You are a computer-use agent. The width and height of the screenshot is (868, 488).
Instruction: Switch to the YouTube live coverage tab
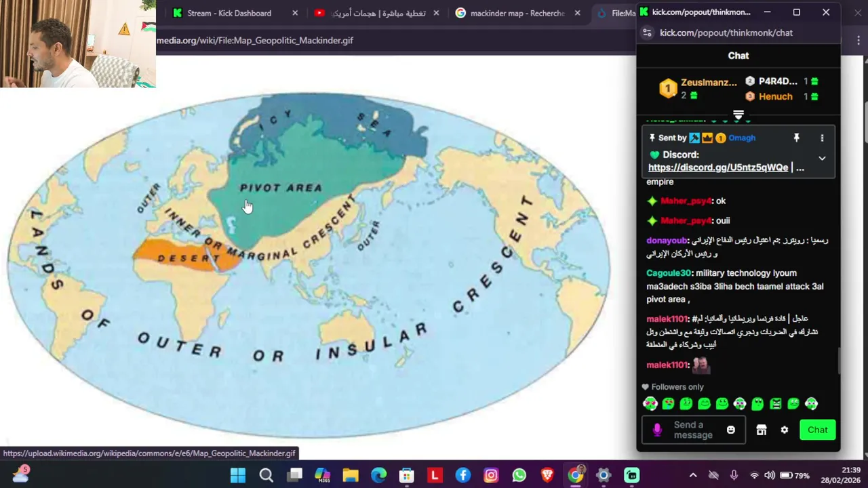tap(376, 13)
